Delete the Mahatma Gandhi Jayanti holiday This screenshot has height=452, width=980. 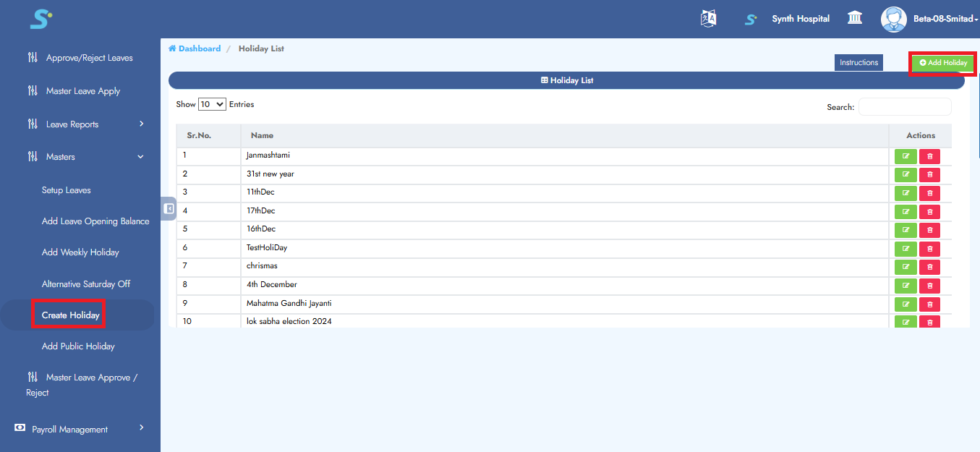(929, 304)
